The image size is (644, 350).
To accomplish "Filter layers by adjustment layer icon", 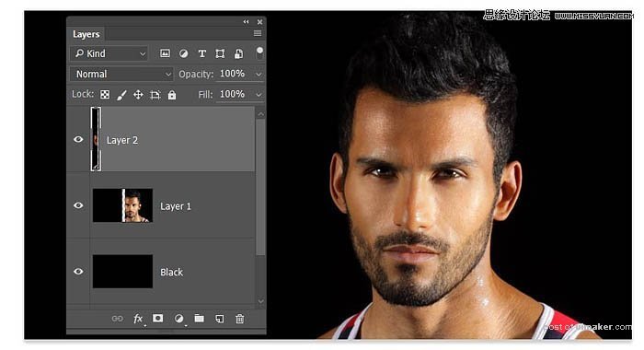I will (x=184, y=53).
